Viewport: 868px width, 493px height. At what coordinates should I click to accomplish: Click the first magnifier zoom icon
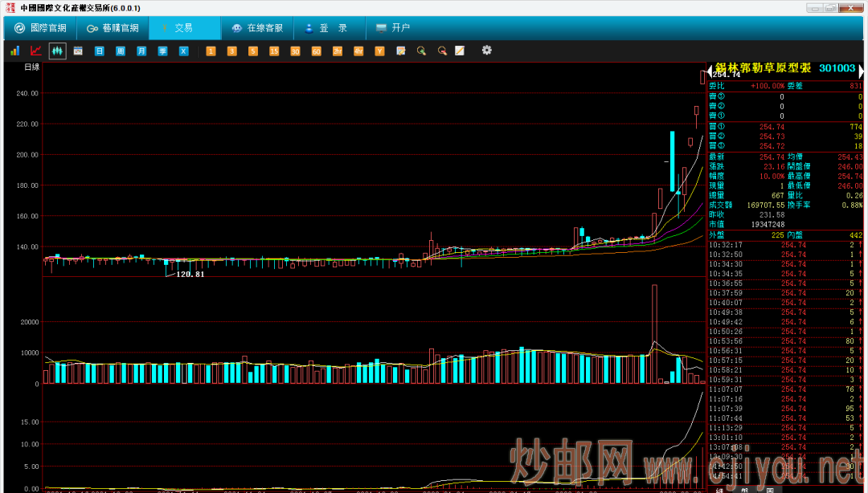pyautogui.click(x=420, y=51)
